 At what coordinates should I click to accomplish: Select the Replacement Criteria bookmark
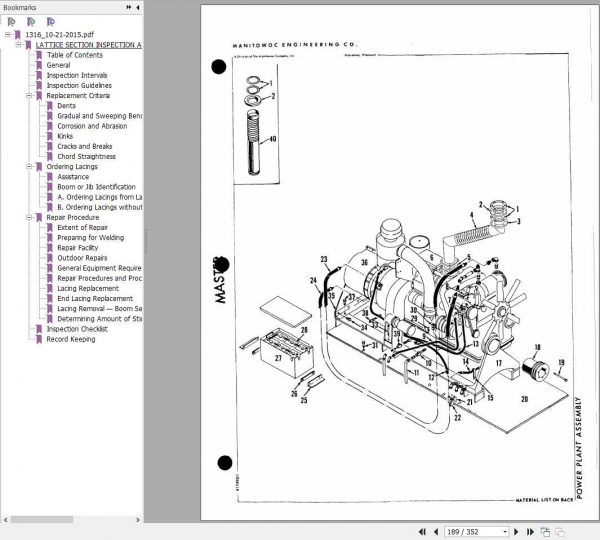tap(78, 96)
